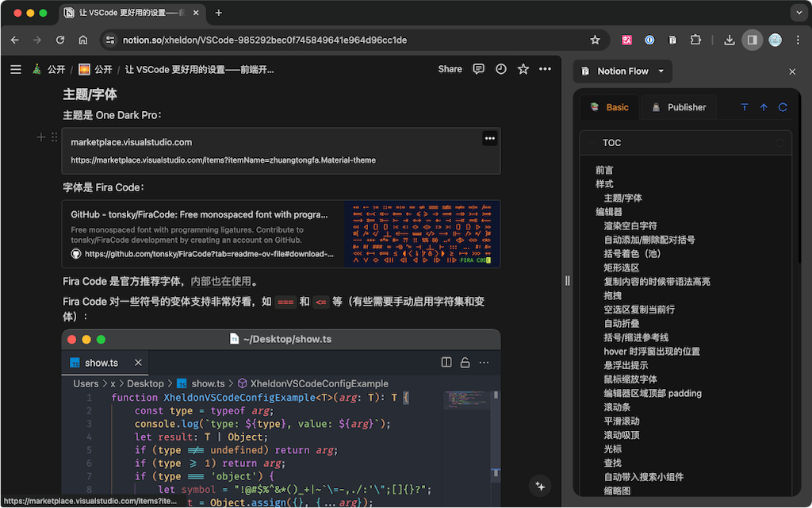Toggle the browser side panel button
The width and height of the screenshot is (812, 508).
[x=752, y=40]
